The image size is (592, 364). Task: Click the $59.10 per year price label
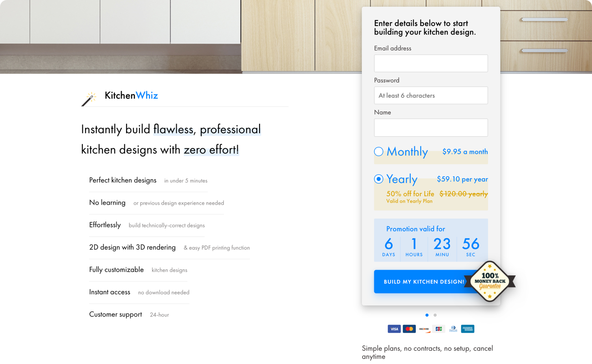pyautogui.click(x=462, y=179)
